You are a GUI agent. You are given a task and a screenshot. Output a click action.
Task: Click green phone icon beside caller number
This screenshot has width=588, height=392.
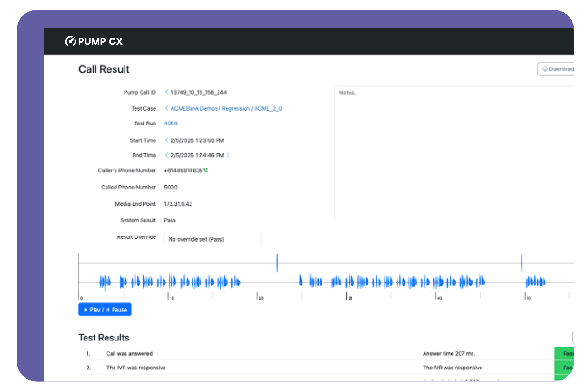click(206, 170)
